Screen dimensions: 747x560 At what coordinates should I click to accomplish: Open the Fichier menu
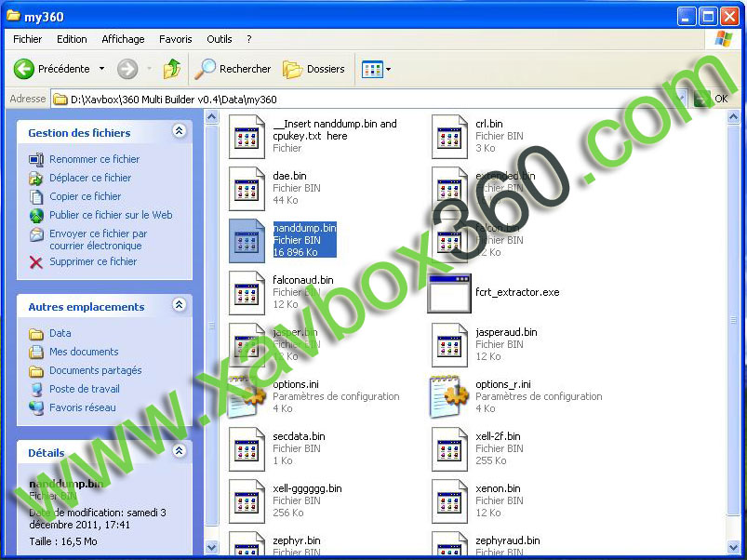pyautogui.click(x=27, y=39)
